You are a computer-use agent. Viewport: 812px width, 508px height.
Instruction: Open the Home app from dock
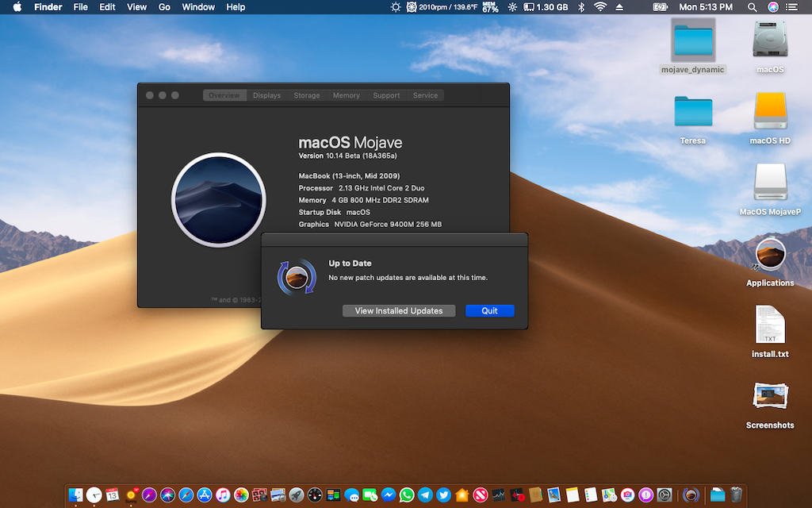462,495
